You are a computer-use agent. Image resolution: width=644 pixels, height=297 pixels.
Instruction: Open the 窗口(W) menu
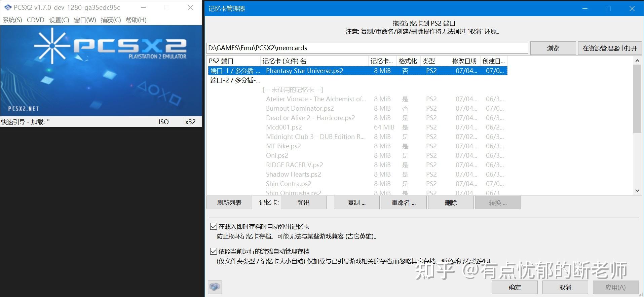85,20
